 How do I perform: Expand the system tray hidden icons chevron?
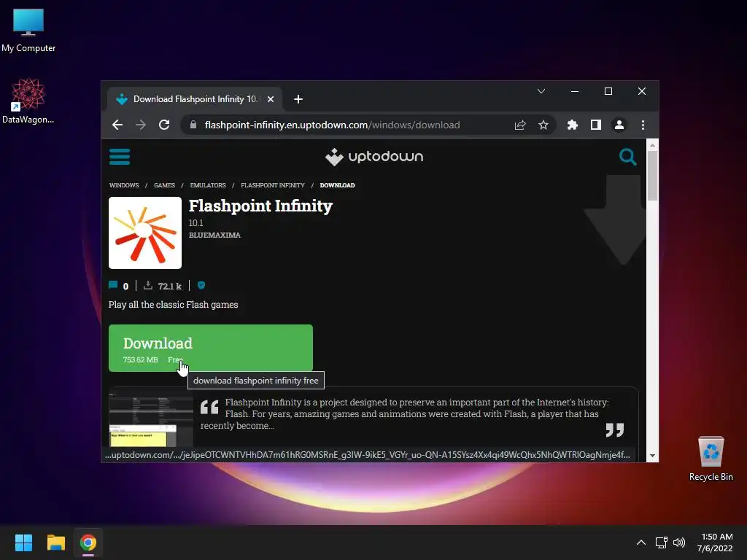pos(641,542)
